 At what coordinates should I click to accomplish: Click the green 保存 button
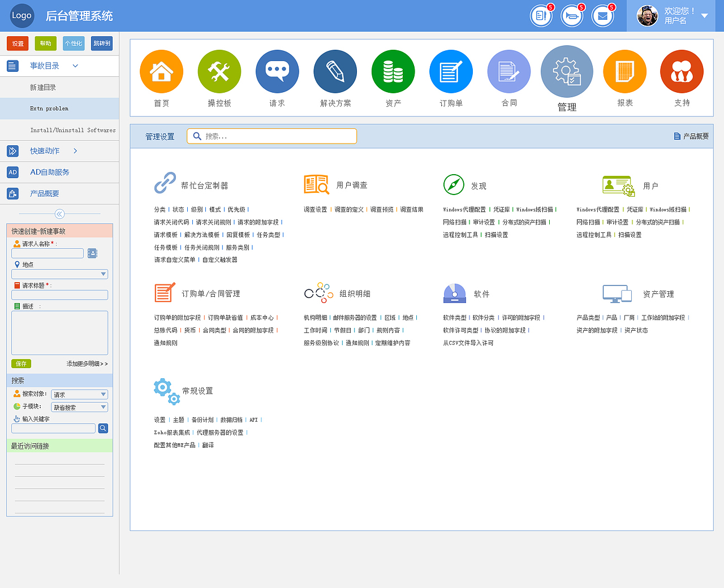click(21, 364)
